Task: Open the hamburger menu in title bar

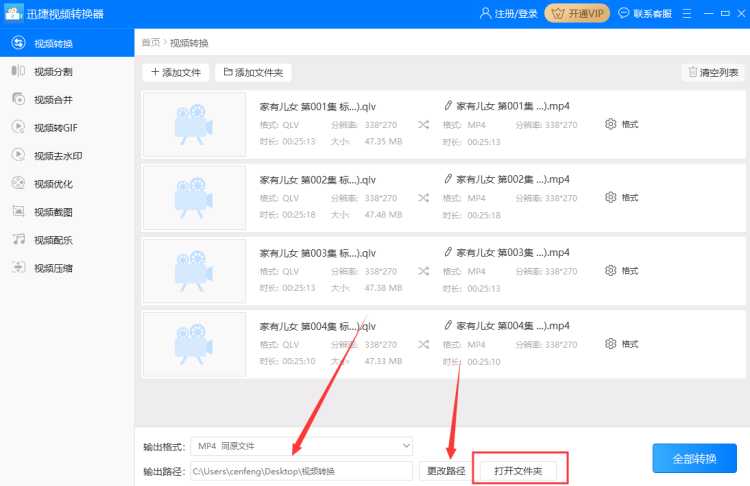Action: [687, 14]
